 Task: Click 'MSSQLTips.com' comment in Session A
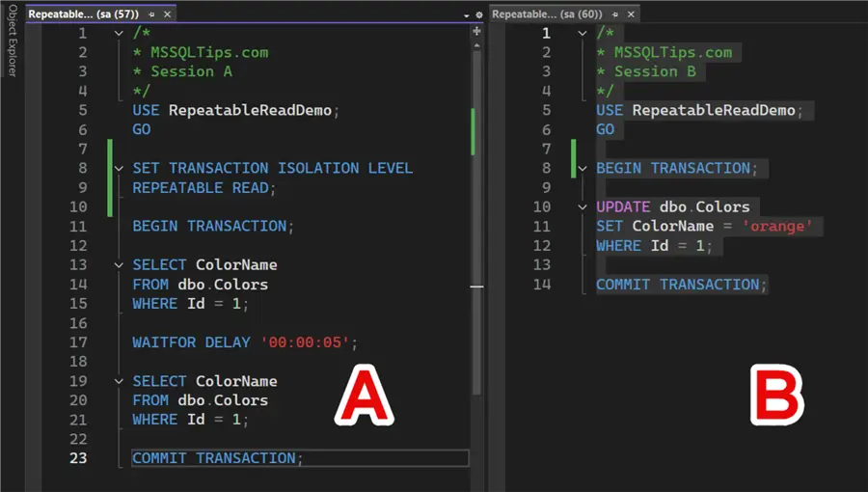click(209, 52)
